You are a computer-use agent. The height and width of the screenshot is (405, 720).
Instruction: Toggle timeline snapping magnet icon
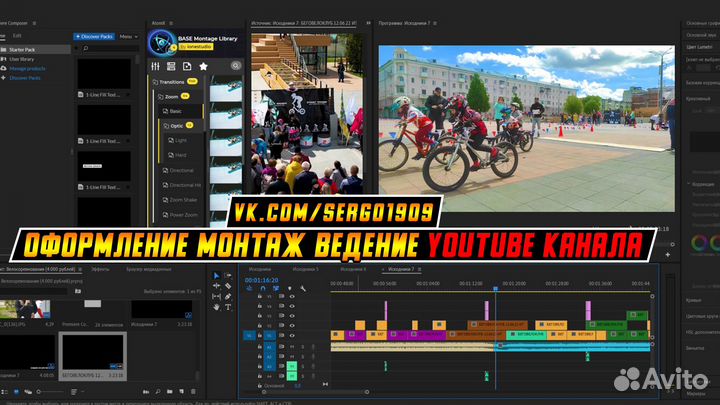263,288
